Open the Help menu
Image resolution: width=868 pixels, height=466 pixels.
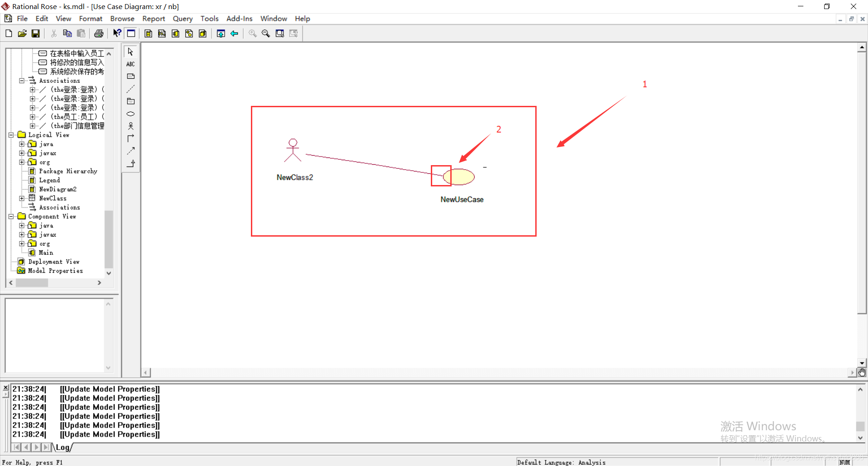[302, 19]
